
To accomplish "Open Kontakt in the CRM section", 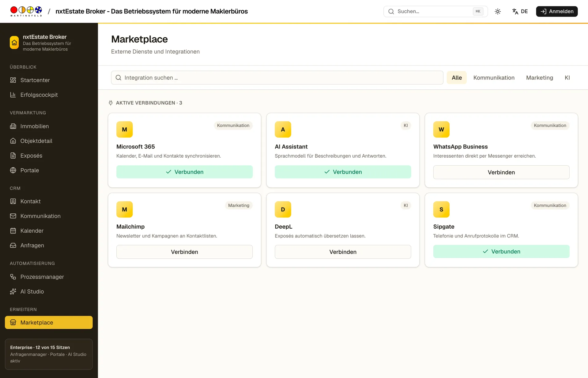I will pyautogui.click(x=49, y=201).
